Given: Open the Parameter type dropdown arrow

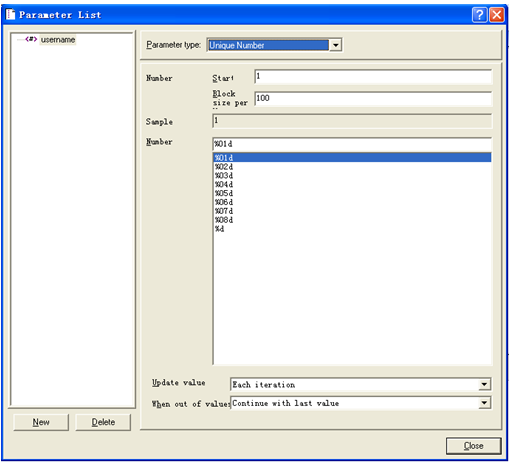Looking at the screenshot, I should (336, 45).
